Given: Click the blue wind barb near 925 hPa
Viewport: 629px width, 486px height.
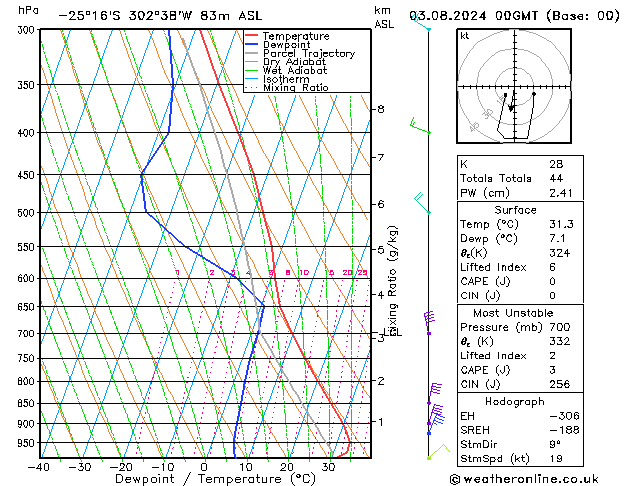Looking at the screenshot, I should pos(436,425).
